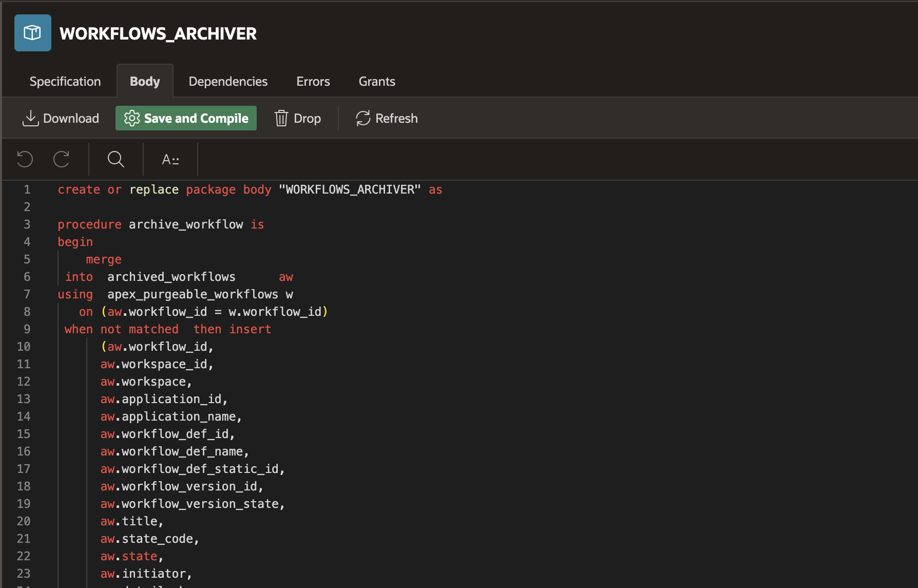Click the Download button label

click(x=71, y=118)
